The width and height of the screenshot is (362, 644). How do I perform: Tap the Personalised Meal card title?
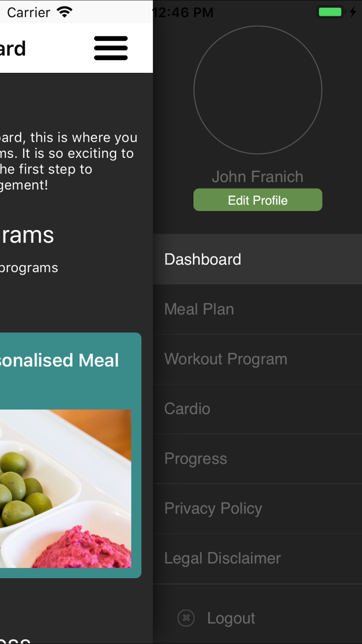[x=59, y=360]
